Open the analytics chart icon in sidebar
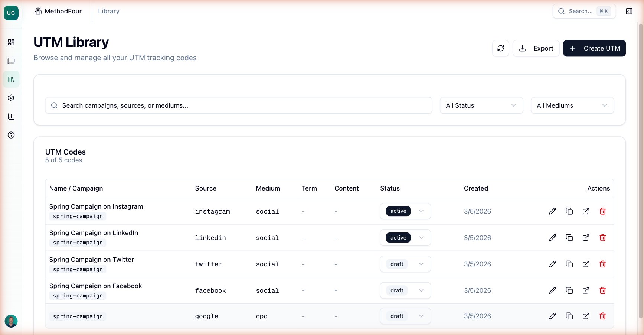 11,116
